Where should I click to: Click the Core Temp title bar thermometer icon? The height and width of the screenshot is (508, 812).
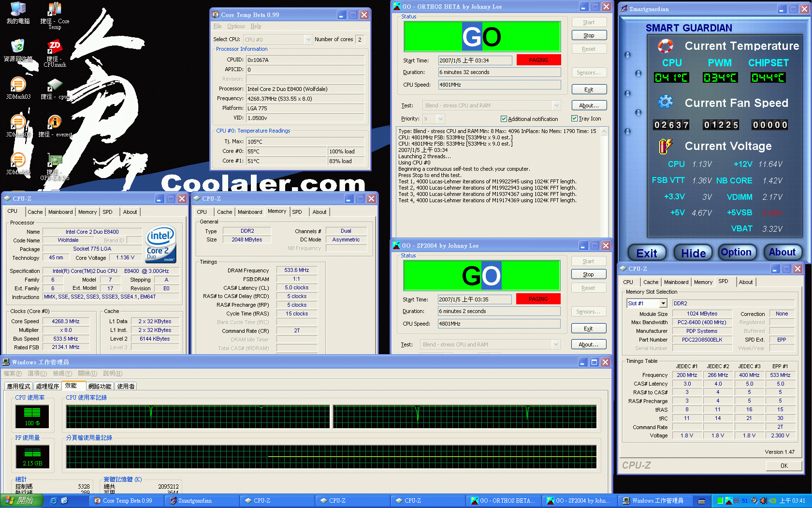point(216,15)
